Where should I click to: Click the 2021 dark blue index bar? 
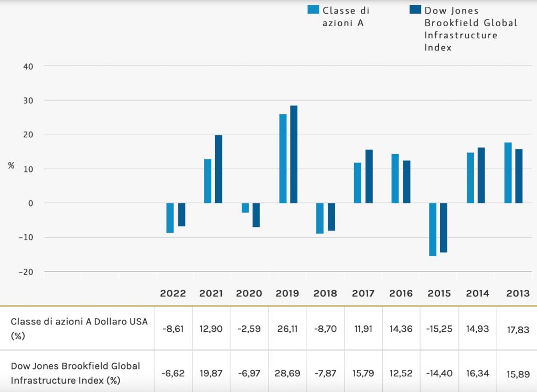(219, 169)
